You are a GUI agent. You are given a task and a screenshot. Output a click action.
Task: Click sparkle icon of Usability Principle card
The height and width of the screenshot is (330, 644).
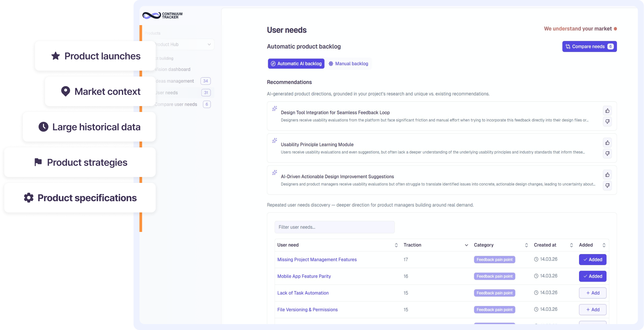(x=275, y=140)
